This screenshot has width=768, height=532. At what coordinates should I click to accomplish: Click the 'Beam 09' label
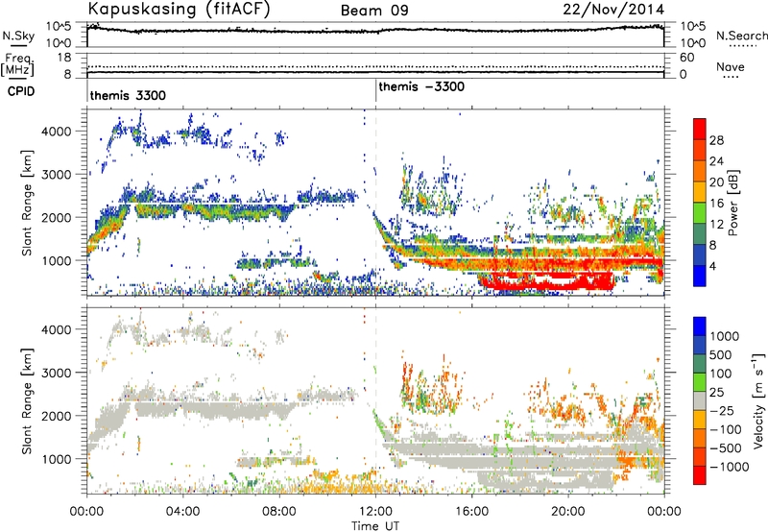374,11
